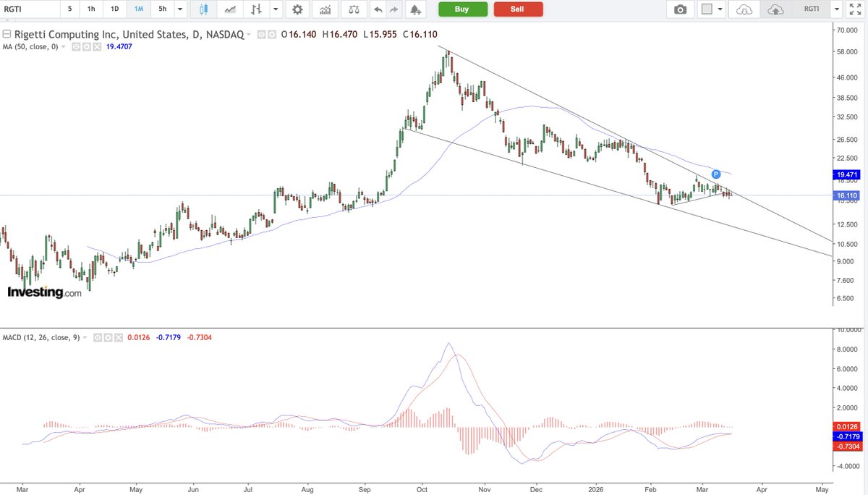
Task: Click the H16.470 high value in legend
Action: [x=341, y=35]
